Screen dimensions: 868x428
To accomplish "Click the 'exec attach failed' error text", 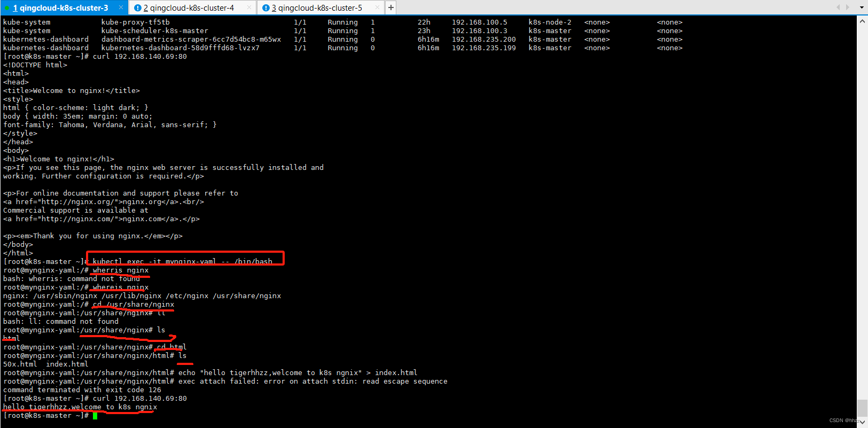I will pyautogui.click(x=313, y=382).
